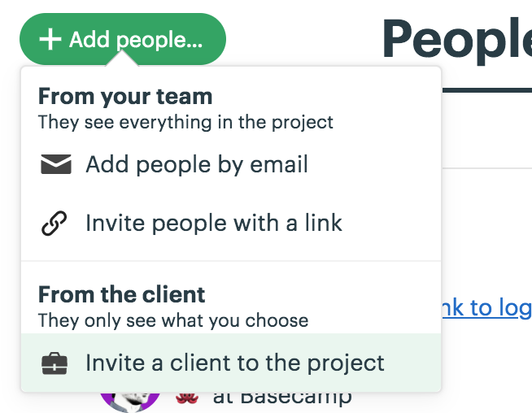Click the popup caret under Add people
Image resolution: width=532 pixels, height=413 pixels.
point(122,59)
